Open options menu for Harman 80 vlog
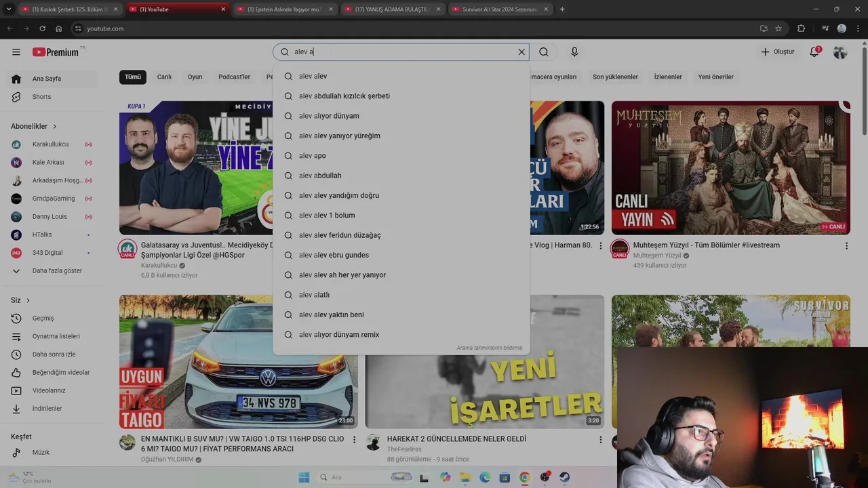This screenshot has height=488, width=868. pyautogui.click(x=600, y=246)
